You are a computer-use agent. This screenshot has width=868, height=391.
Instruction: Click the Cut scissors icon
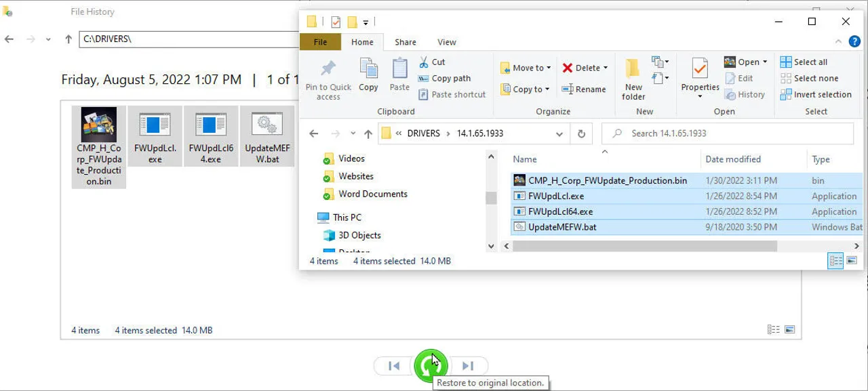(424, 62)
